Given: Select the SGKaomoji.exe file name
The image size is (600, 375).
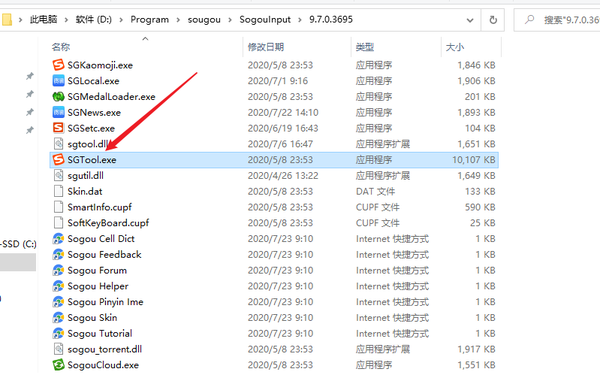Looking at the screenshot, I should (x=100, y=65).
